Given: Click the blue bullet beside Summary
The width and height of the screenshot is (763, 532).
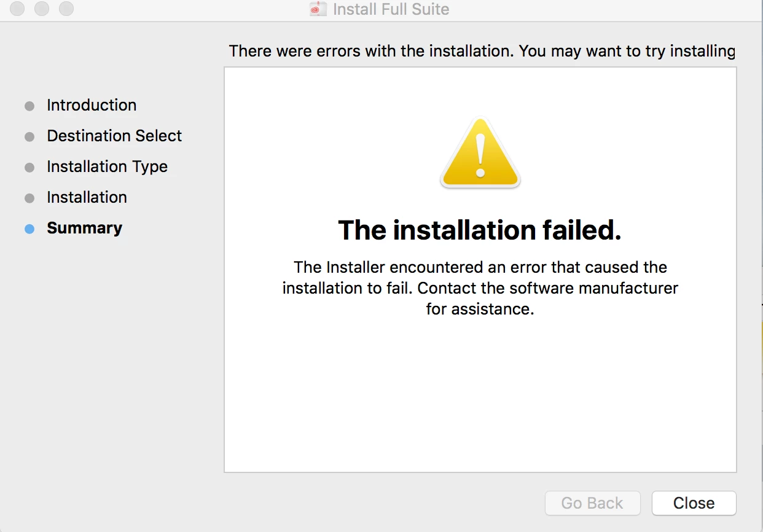Looking at the screenshot, I should [x=29, y=229].
